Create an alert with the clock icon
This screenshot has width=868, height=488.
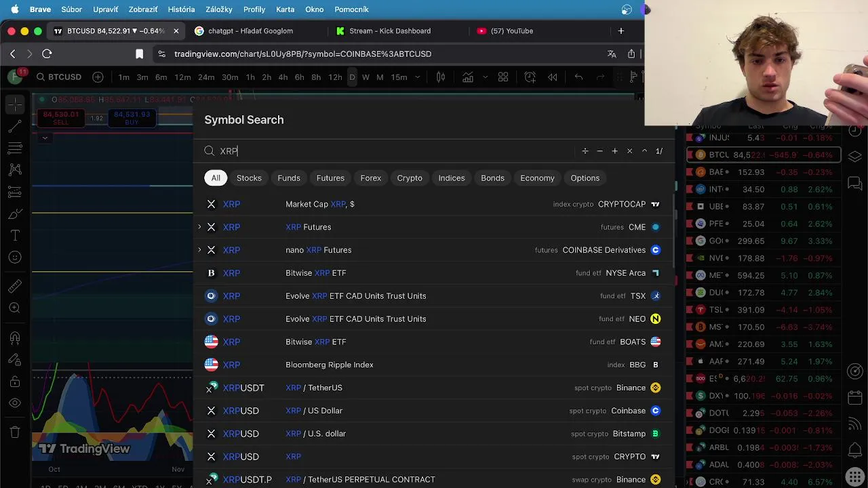[x=530, y=77]
